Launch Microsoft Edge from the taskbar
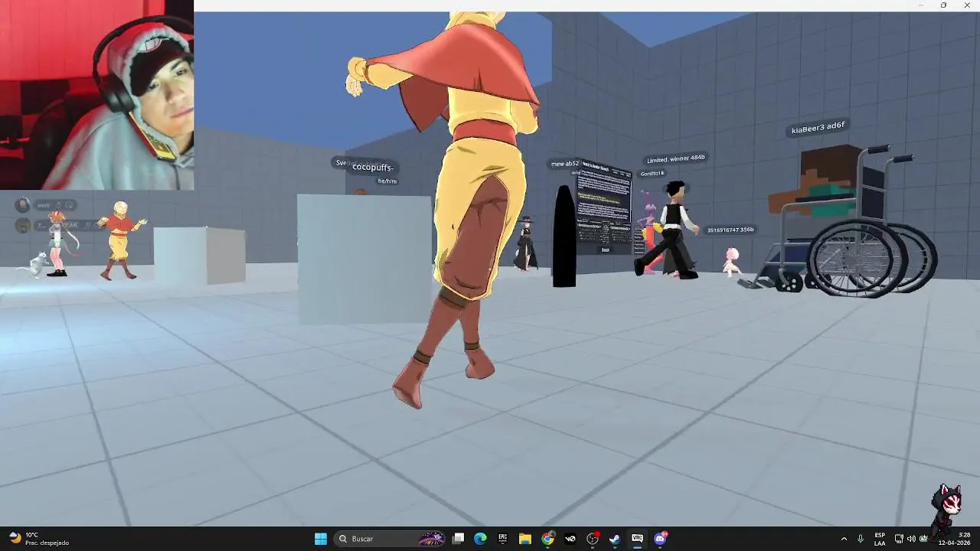The width and height of the screenshot is (980, 551). click(x=480, y=539)
